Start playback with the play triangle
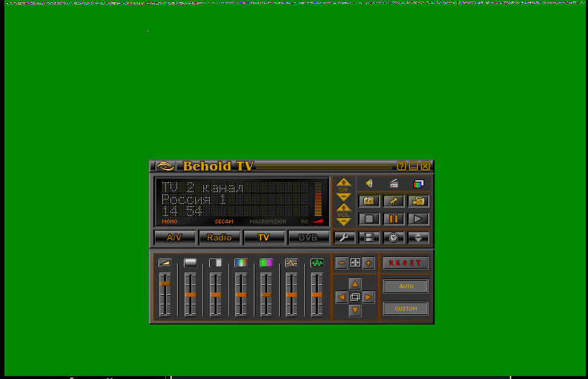The height and width of the screenshot is (379, 588). 418,219
